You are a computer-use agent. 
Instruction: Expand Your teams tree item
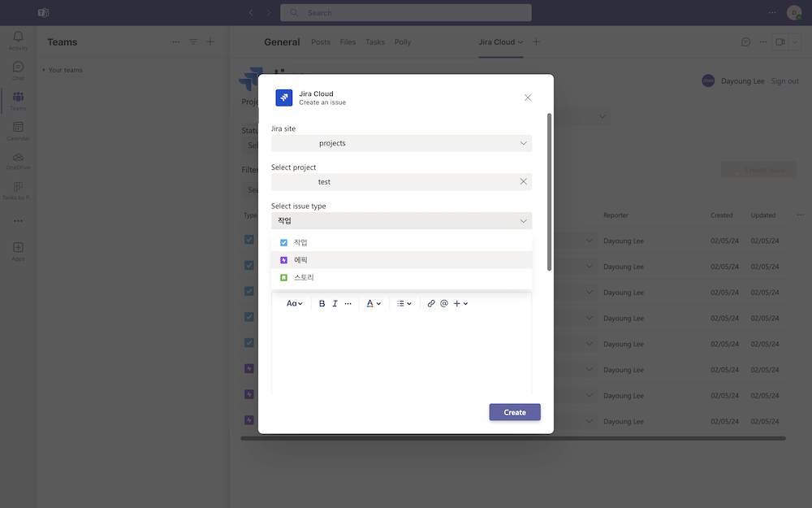(x=63, y=70)
